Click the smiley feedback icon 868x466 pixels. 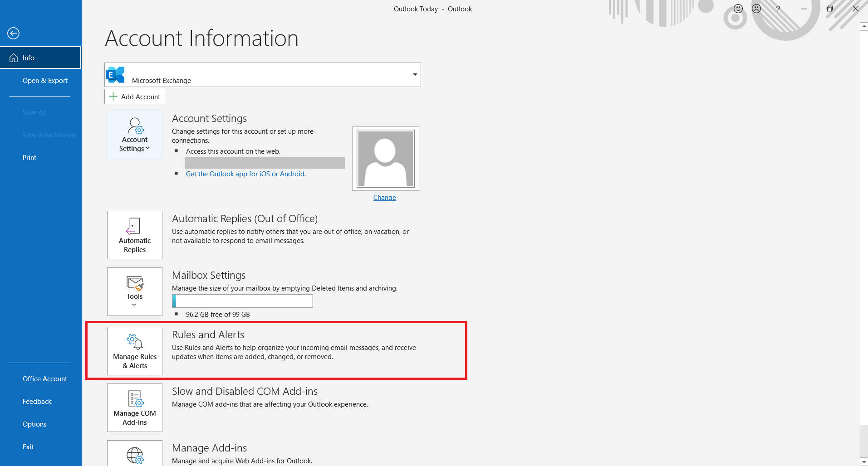[x=737, y=9]
